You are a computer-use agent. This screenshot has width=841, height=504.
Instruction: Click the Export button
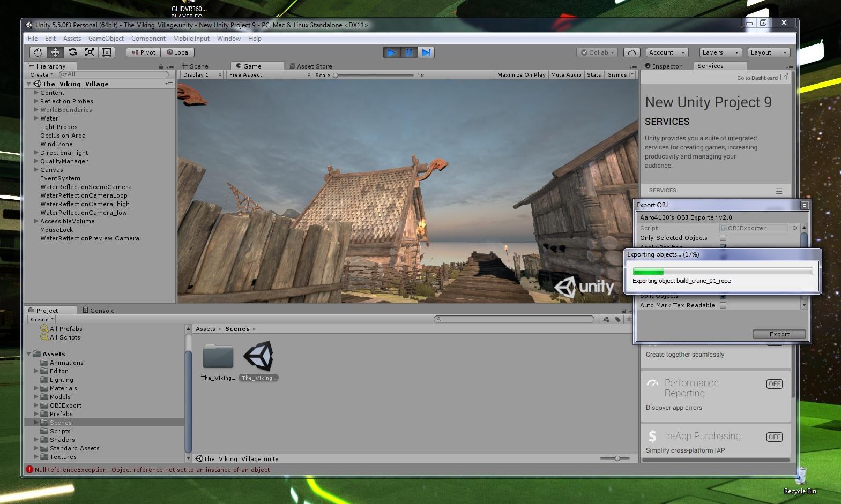[x=779, y=334]
